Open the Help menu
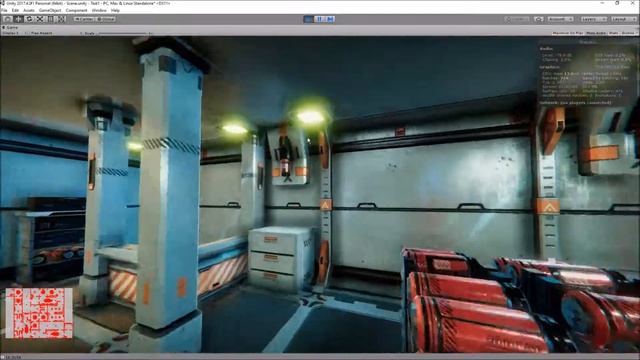Screen dimensions: 640x360 (x=115, y=10)
